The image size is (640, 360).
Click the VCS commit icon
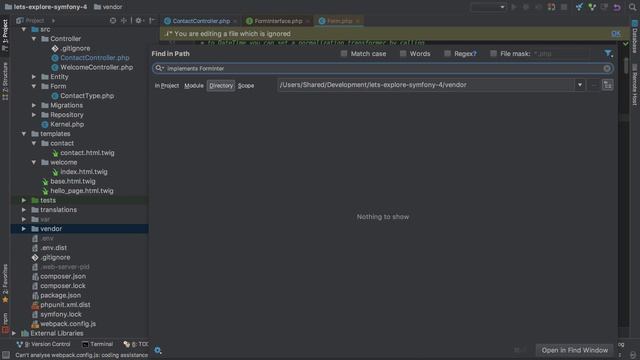pos(592,7)
